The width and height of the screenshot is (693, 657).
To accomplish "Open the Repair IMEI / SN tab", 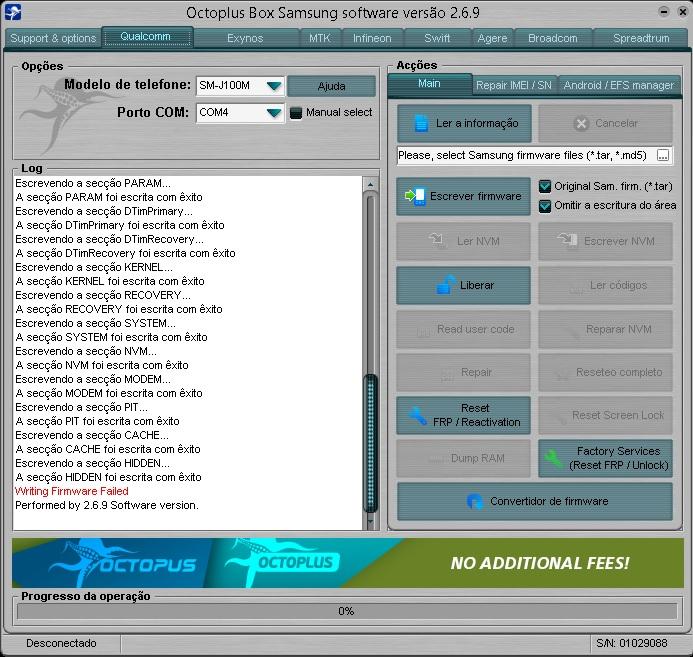I will point(514,85).
